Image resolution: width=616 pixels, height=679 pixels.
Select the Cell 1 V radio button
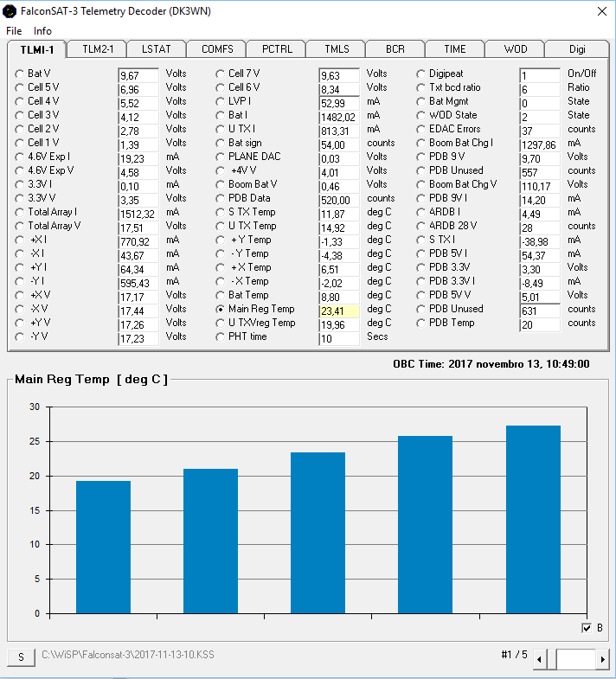[x=19, y=144]
